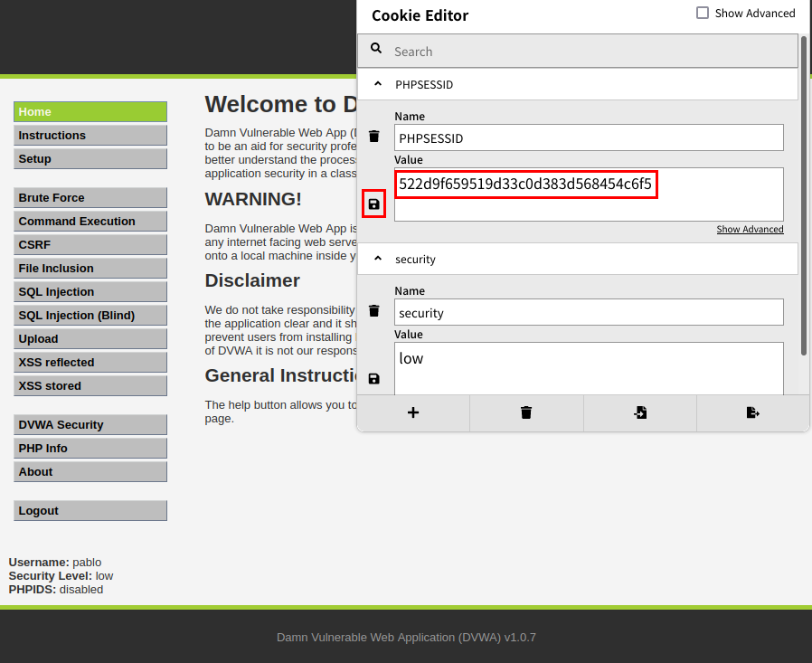Click the Cookie Editor title
The height and width of the screenshot is (663, 812).
420,15
